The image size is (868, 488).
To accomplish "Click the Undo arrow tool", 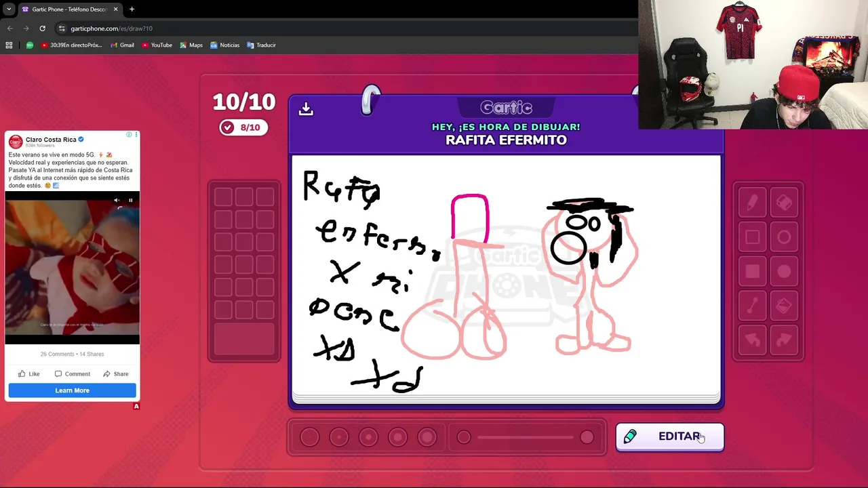I will 752,341.
